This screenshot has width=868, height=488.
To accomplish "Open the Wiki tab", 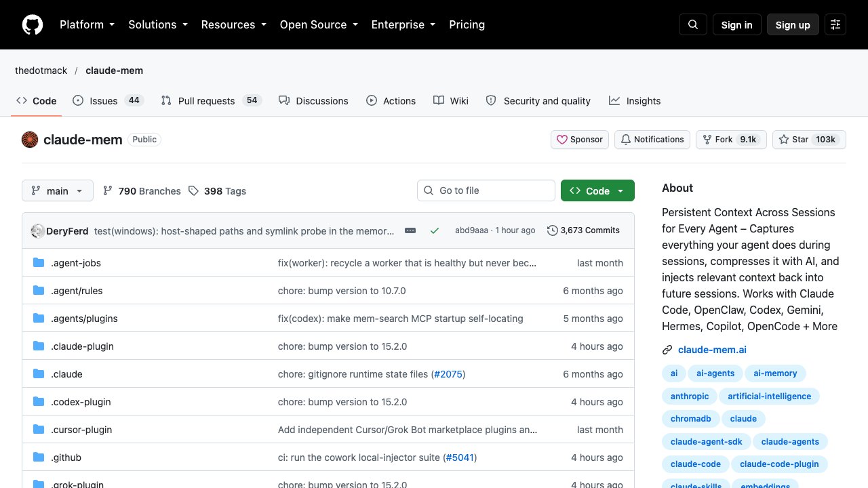I will point(451,101).
